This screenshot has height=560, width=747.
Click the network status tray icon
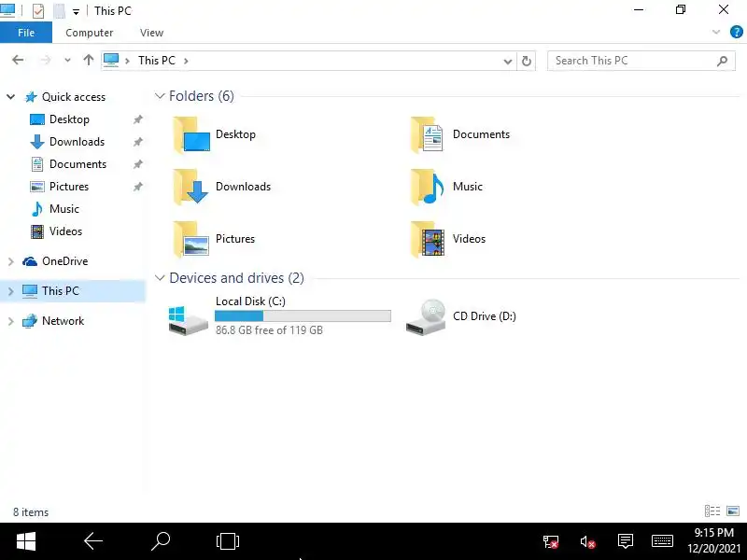551,541
